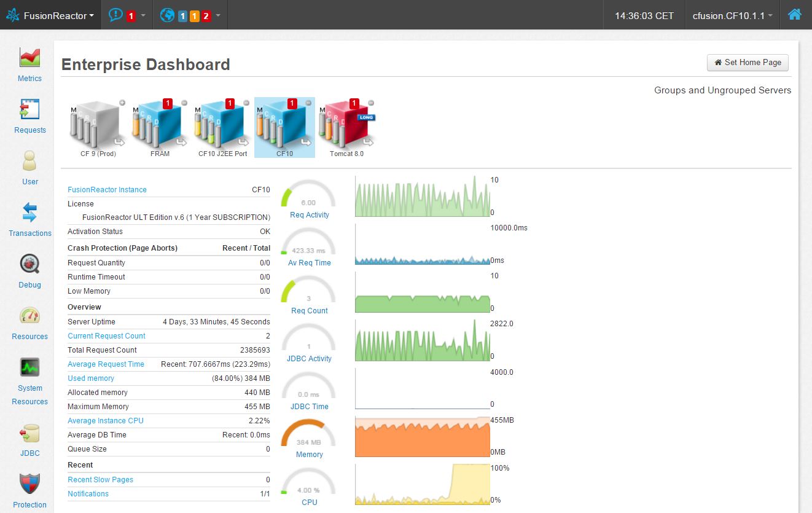Click the orange count badge beside globe
Image resolution: width=812 pixels, height=513 pixels.
click(195, 16)
